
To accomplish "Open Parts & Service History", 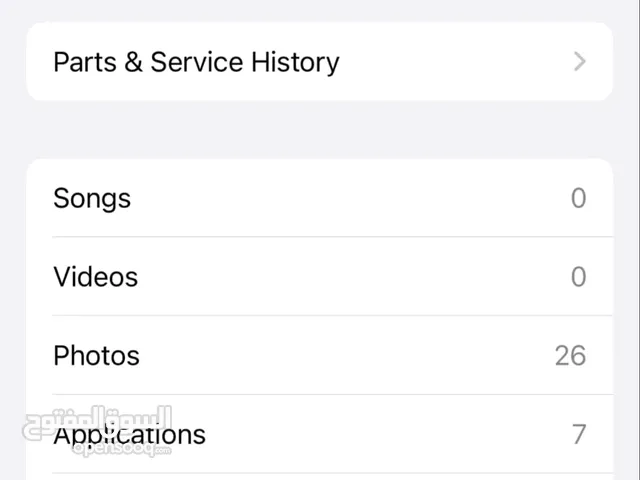I will point(320,62).
